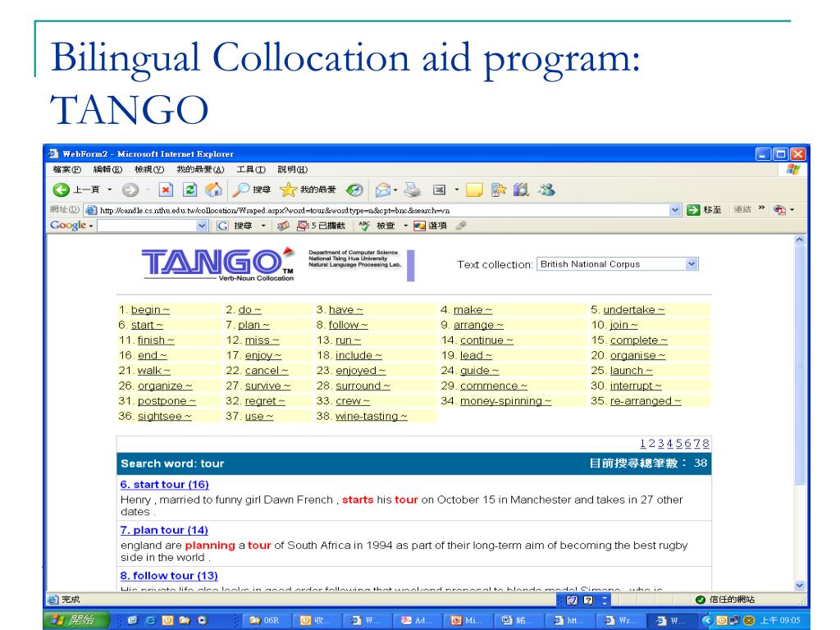Open the History clock icon
Image resolution: width=840 pixels, height=630 pixels.
(x=354, y=189)
